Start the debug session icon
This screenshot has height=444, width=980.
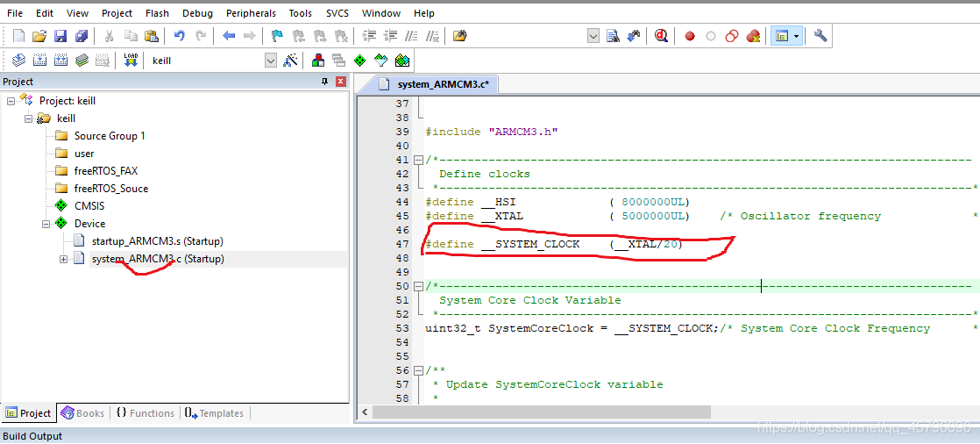[661, 36]
